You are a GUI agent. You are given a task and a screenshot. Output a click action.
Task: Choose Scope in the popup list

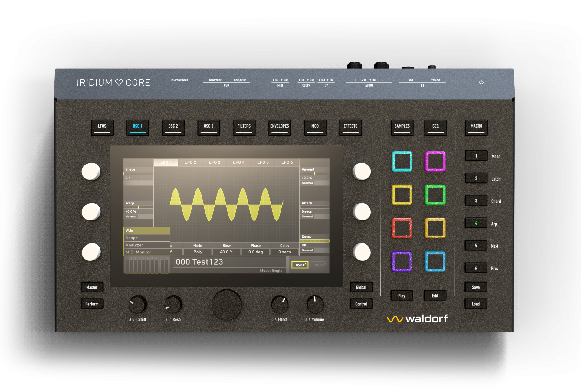point(147,238)
